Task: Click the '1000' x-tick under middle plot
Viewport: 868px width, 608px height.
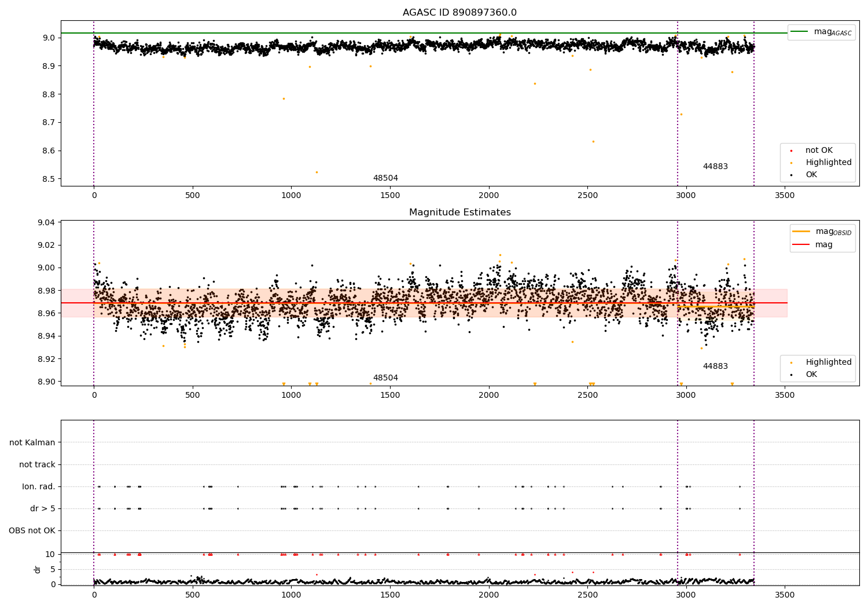Action: (x=291, y=395)
